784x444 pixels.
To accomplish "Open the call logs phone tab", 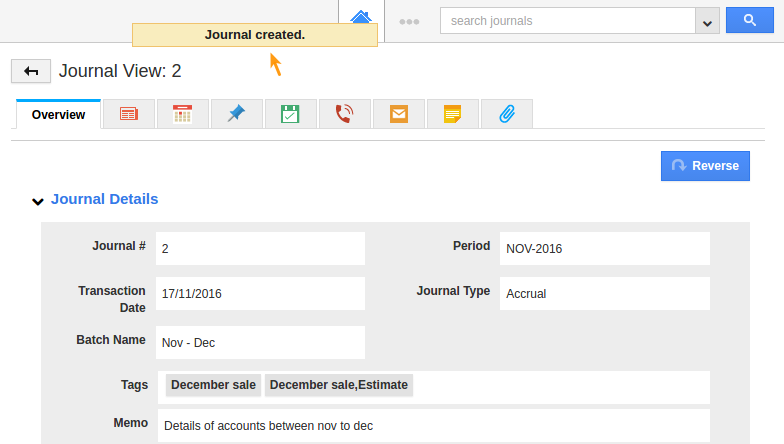I will point(344,114).
